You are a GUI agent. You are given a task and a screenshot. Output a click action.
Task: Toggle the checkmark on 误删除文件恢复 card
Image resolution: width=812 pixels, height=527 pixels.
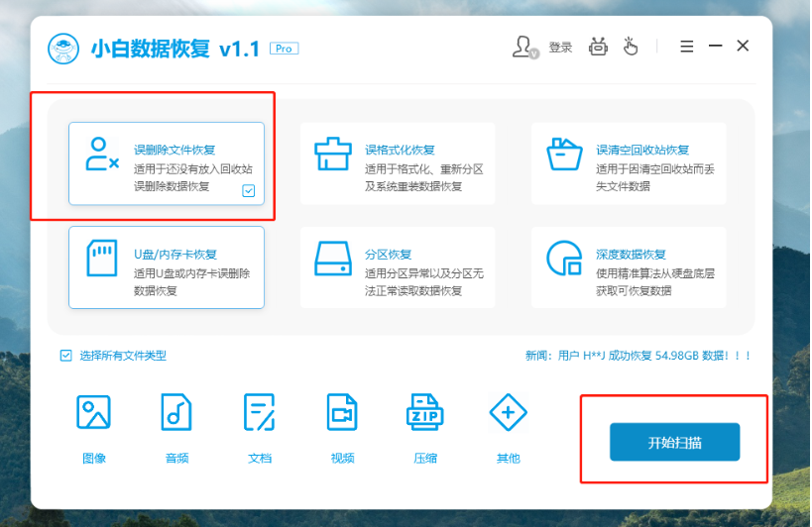point(249,191)
